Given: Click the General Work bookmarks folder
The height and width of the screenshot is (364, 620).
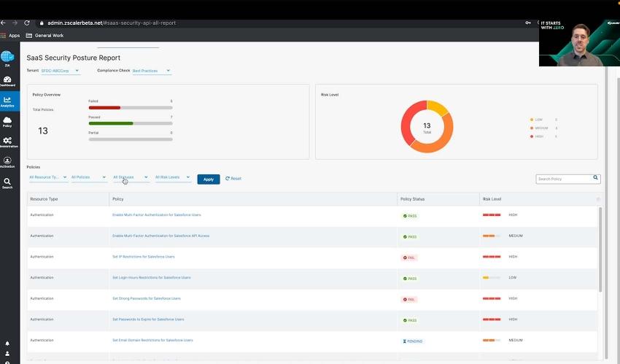Looking at the screenshot, I should (x=45, y=35).
